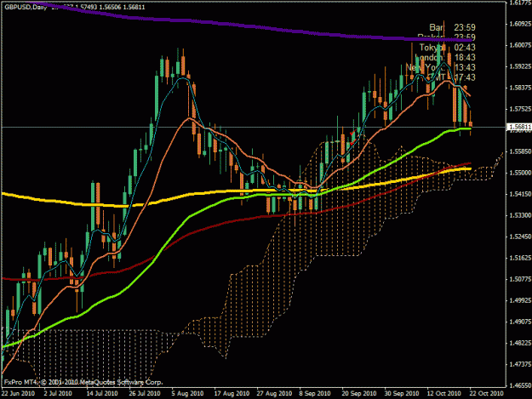Click the 1.56506 low value in header

pyautogui.click(x=110, y=7)
